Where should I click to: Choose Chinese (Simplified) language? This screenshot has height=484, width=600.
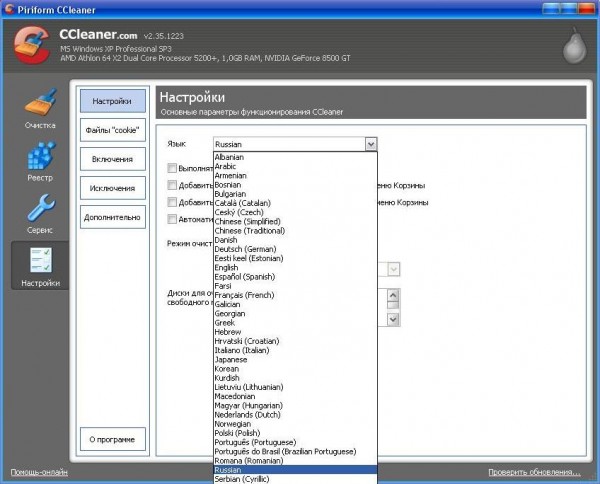pos(295,221)
